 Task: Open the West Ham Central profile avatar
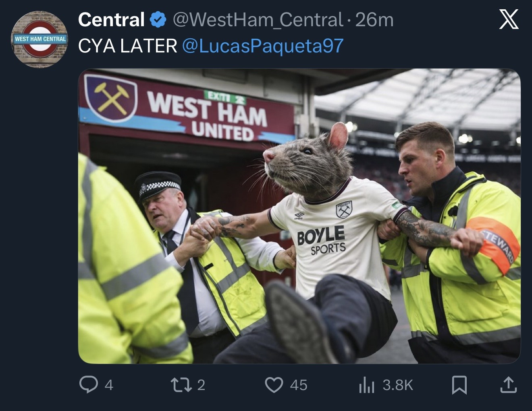pyautogui.click(x=39, y=39)
